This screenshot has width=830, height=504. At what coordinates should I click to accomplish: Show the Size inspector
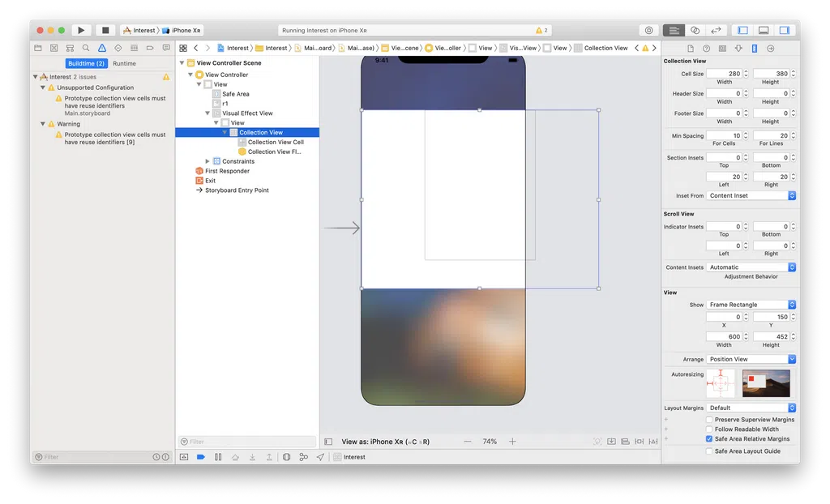(x=755, y=48)
